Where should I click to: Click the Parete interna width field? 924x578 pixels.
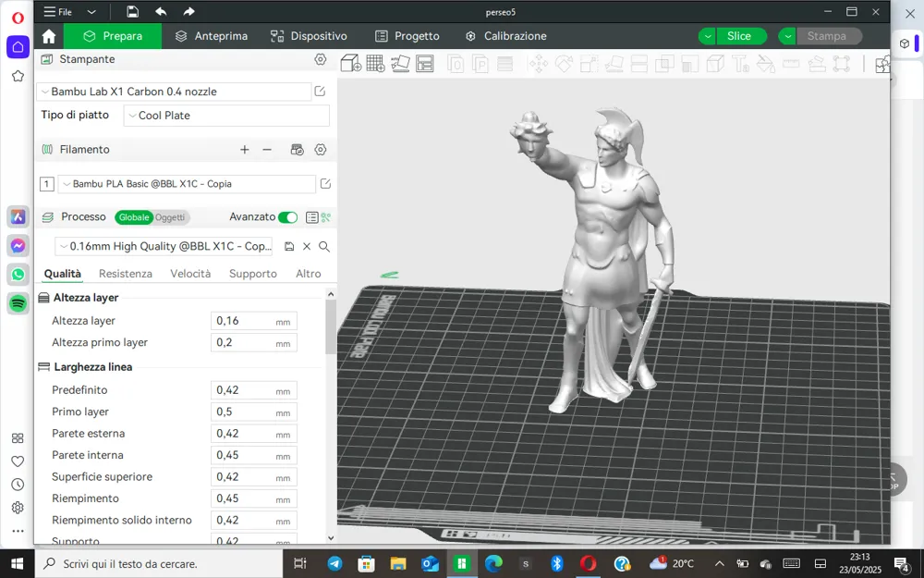pyautogui.click(x=254, y=455)
